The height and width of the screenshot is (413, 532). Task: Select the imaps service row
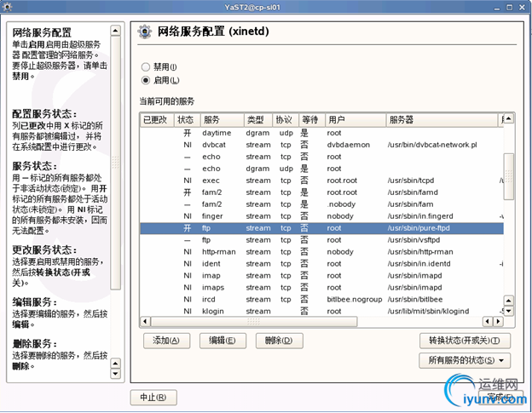[321, 288]
